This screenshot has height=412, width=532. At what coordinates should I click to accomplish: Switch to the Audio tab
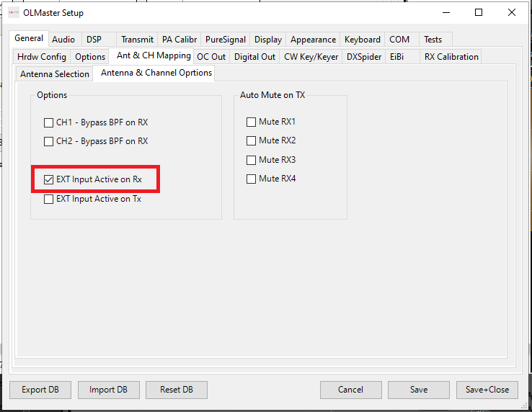click(x=63, y=40)
